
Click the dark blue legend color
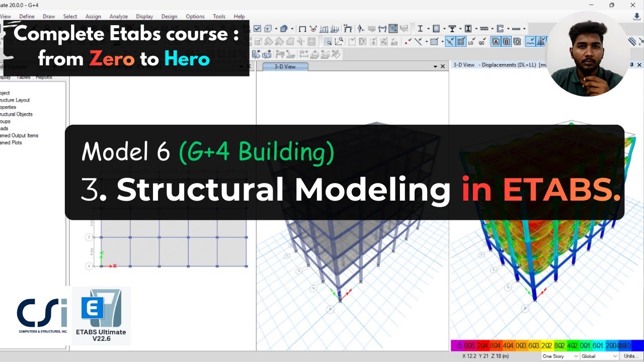(637, 345)
